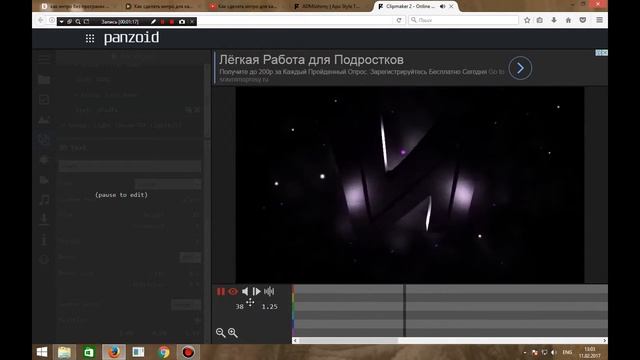This screenshot has height=360, width=640.
Task: Click the frame number 38
Action: 240,307
